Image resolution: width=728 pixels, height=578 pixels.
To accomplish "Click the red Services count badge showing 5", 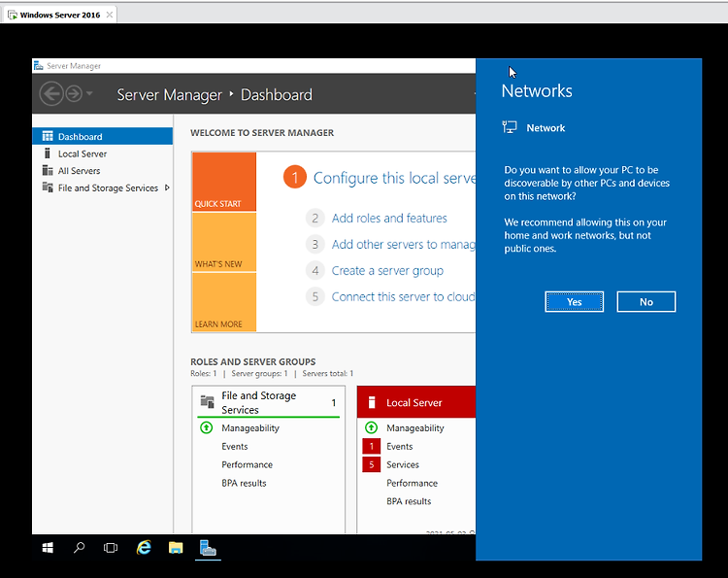I will point(372,464).
